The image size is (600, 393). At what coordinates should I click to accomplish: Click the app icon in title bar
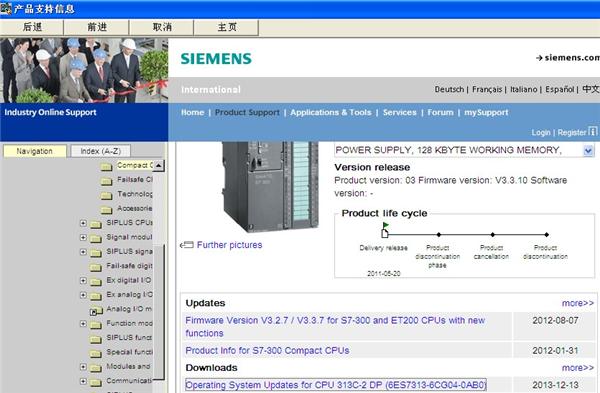pos(6,8)
